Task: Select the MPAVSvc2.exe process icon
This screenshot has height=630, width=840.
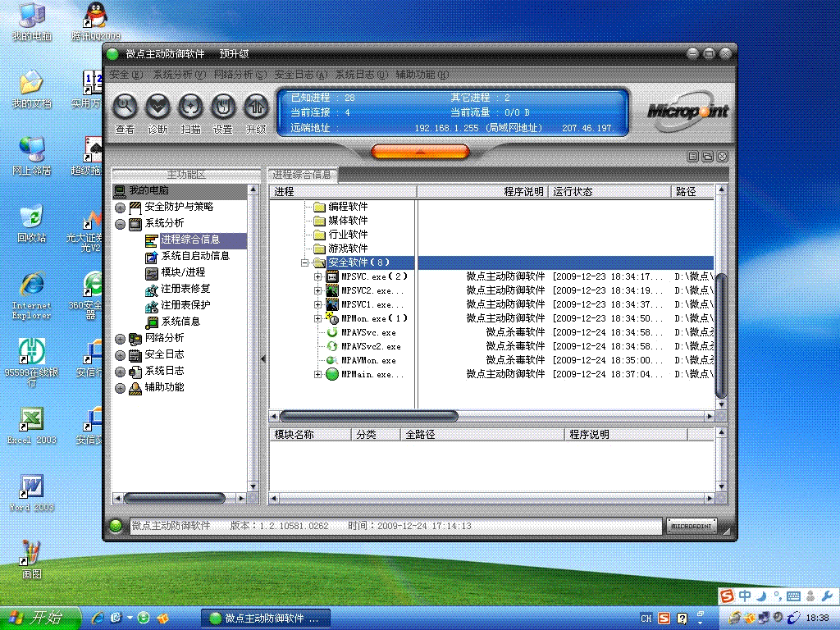Action: (x=332, y=346)
